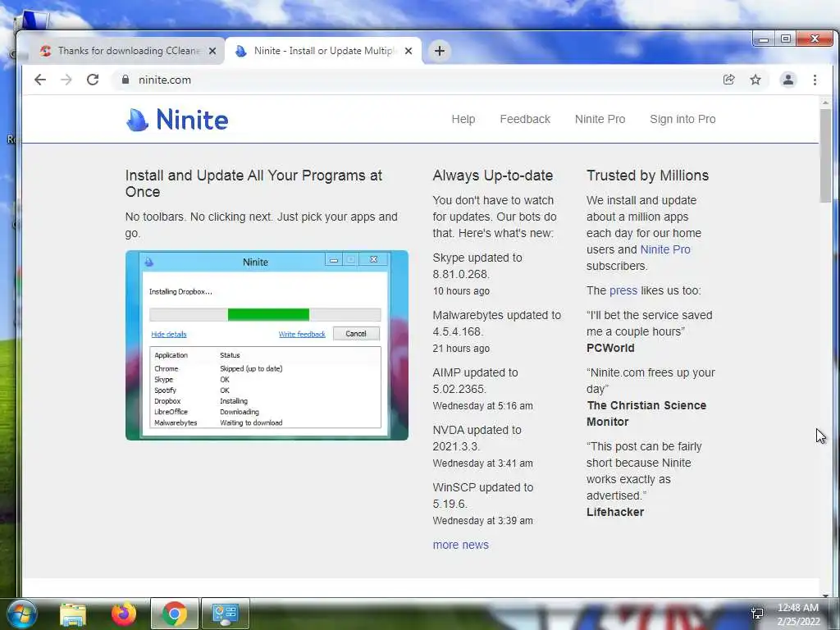Click the AIMP updated to 5.02.2365 text
The width and height of the screenshot is (840, 630).
pyautogui.click(x=475, y=381)
